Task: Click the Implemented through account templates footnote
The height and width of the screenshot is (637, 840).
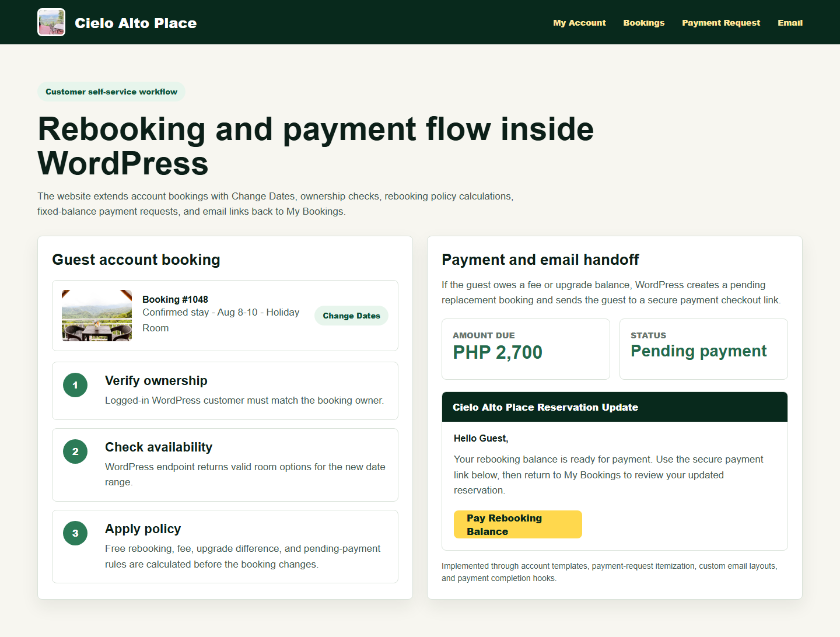Action: (x=610, y=572)
